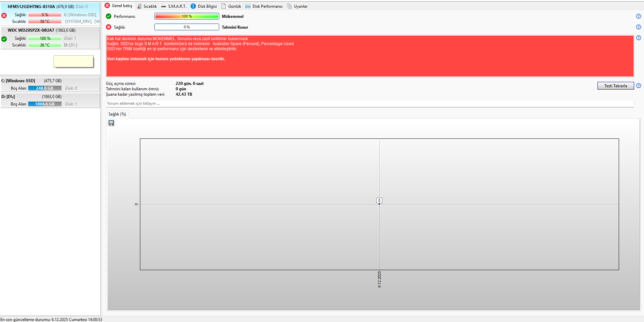Open the Uyarılar tab
This screenshot has height=322, width=644.
[297, 6]
